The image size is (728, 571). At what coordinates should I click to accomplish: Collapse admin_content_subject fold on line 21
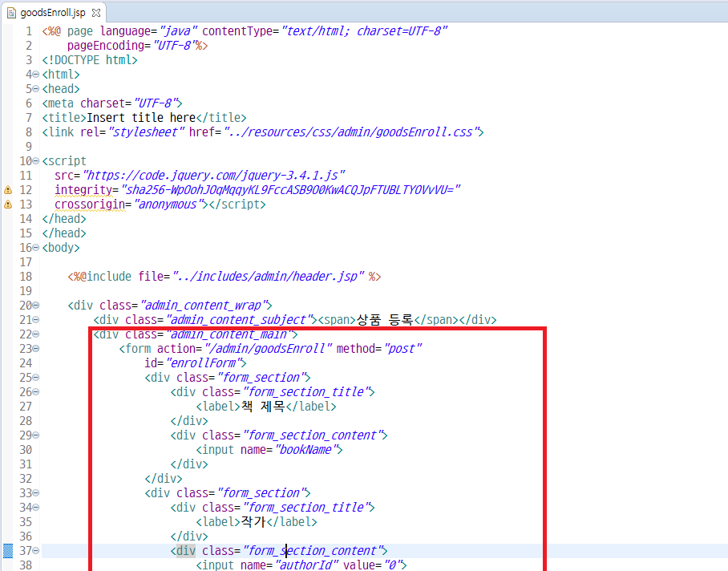tap(36, 320)
